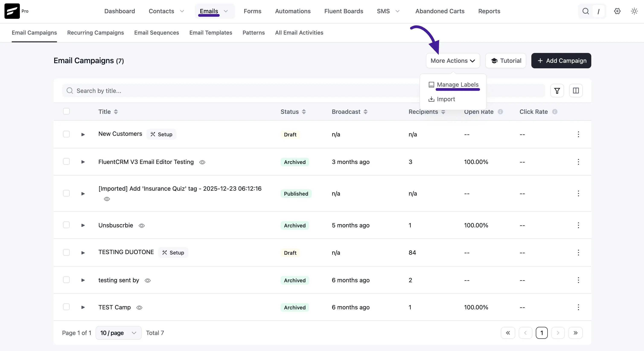Viewport: 644px width, 351px height.
Task: Expand New Customers row triangle
Action: [83, 135]
